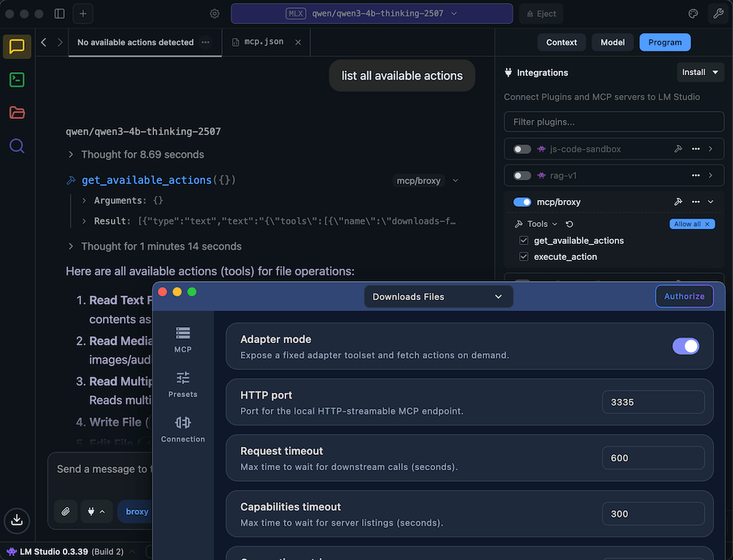Image resolution: width=733 pixels, height=560 pixels.
Task: Uncheck the get_available_actions tool
Action: pos(523,240)
